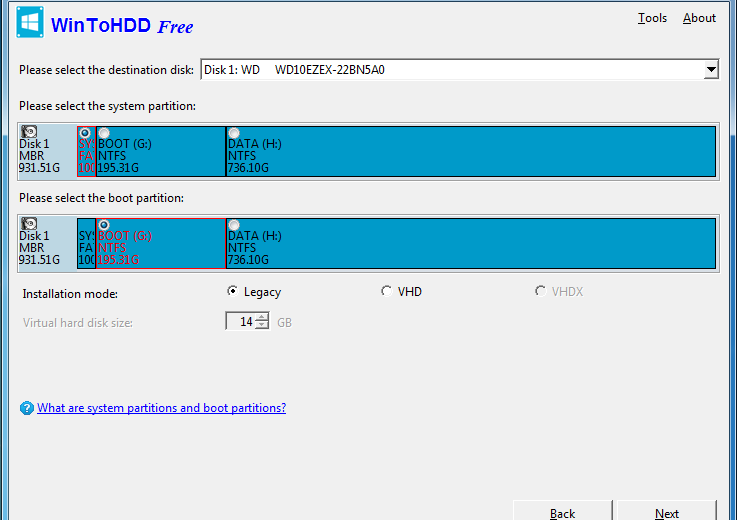Click the WinToHDD Windows logo icon
This screenshot has height=520, width=737.
(x=30, y=22)
